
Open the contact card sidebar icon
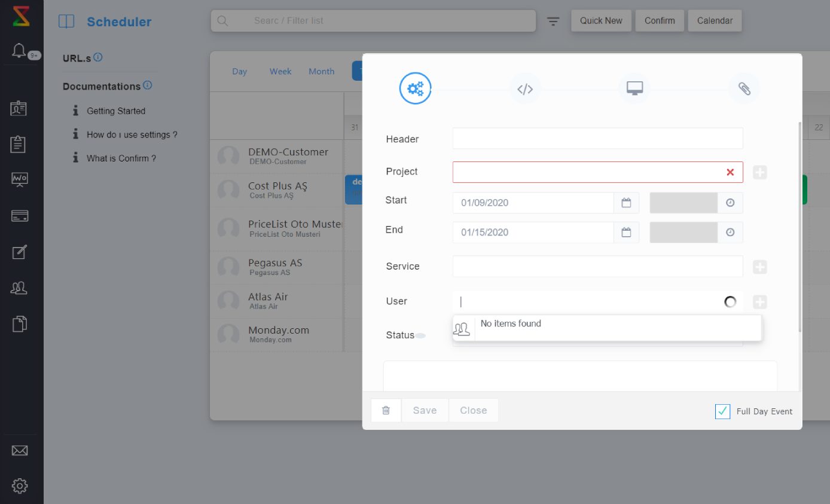pos(19,108)
